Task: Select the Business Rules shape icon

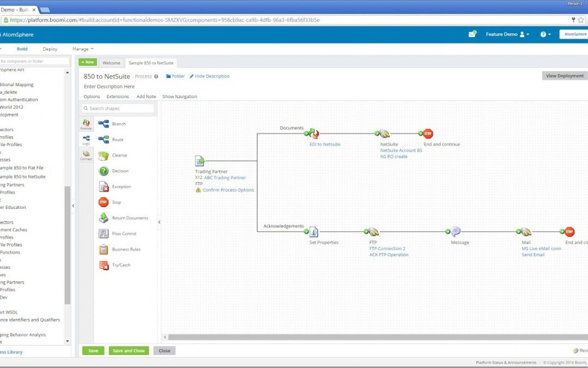Action: (x=103, y=249)
